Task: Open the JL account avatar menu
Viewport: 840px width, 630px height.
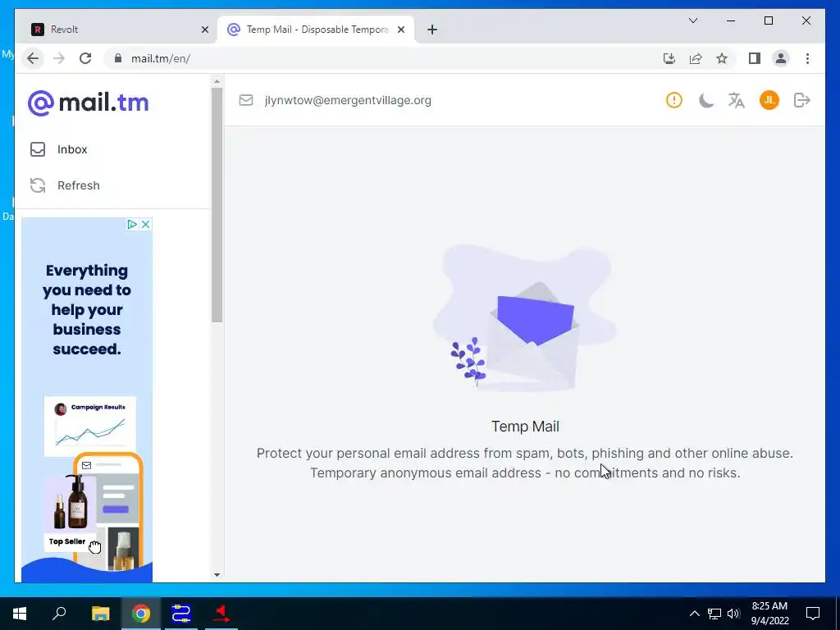Action: point(769,100)
